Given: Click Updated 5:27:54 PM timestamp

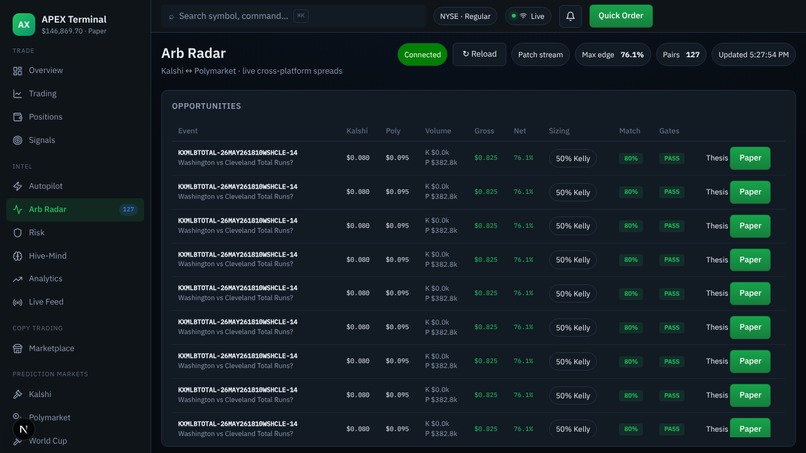Looking at the screenshot, I should [x=753, y=55].
